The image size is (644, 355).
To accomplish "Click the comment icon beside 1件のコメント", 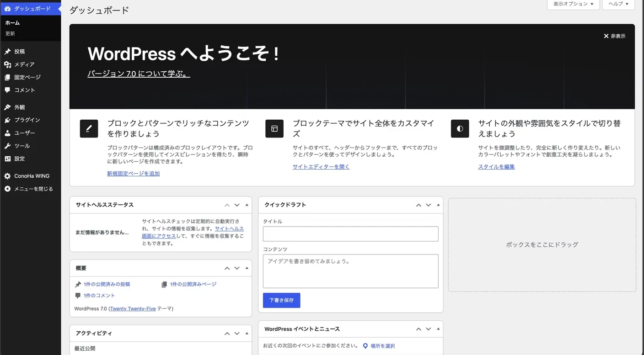I will click(78, 296).
